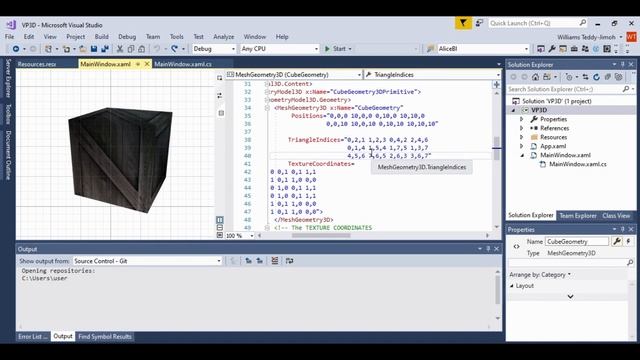Switch to the Resources.resx tab

37,64
